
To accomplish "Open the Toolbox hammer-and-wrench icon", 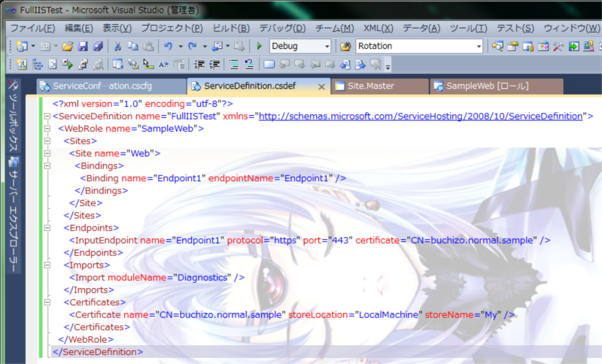I will coord(558,47).
